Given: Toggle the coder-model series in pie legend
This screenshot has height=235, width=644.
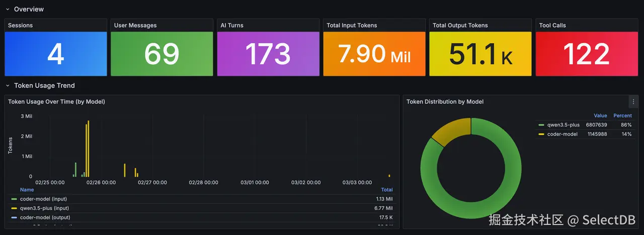Looking at the screenshot, I should click(561, 134).
